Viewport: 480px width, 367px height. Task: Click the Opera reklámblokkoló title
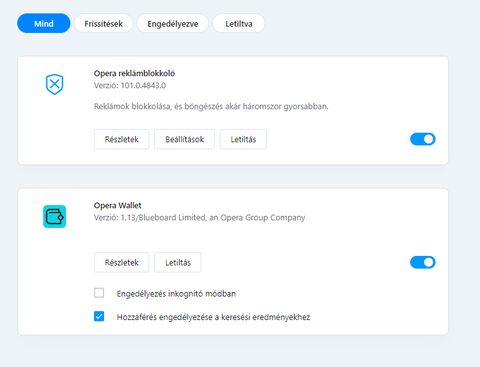pyautogui.click(x=134, y=73)
